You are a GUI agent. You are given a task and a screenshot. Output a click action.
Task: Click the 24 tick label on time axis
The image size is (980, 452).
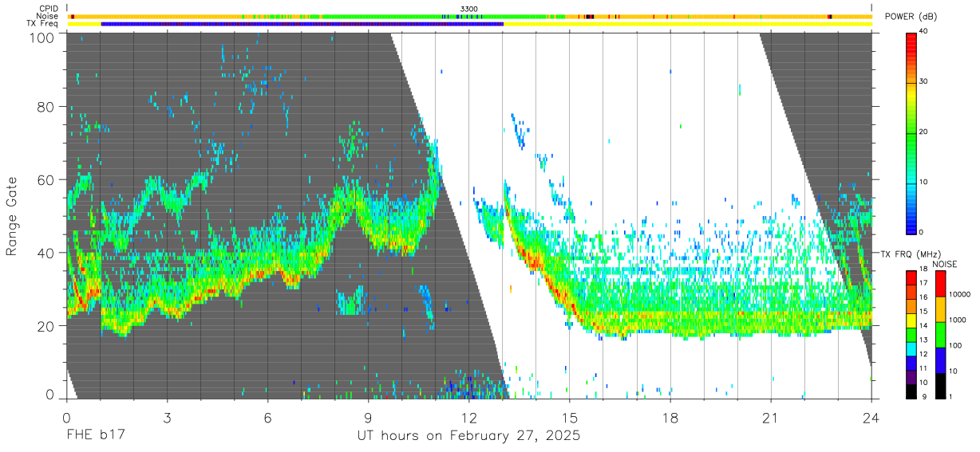point(871,418)
